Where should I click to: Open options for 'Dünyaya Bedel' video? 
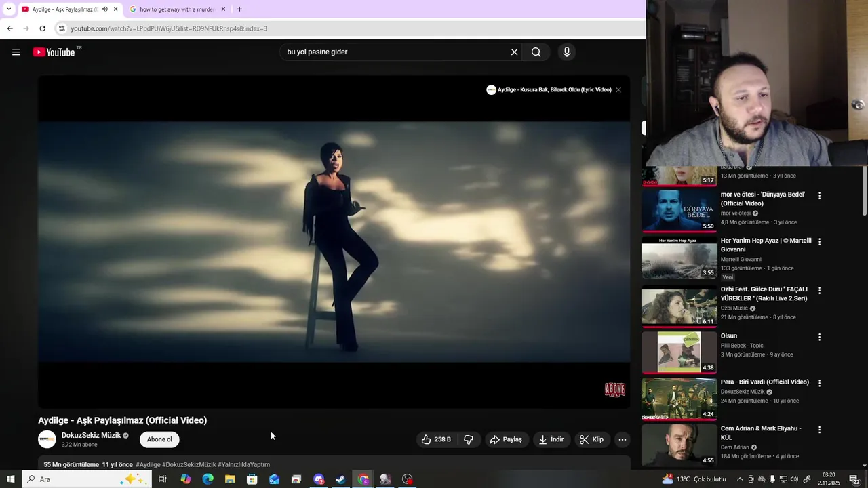pos(819,195)
